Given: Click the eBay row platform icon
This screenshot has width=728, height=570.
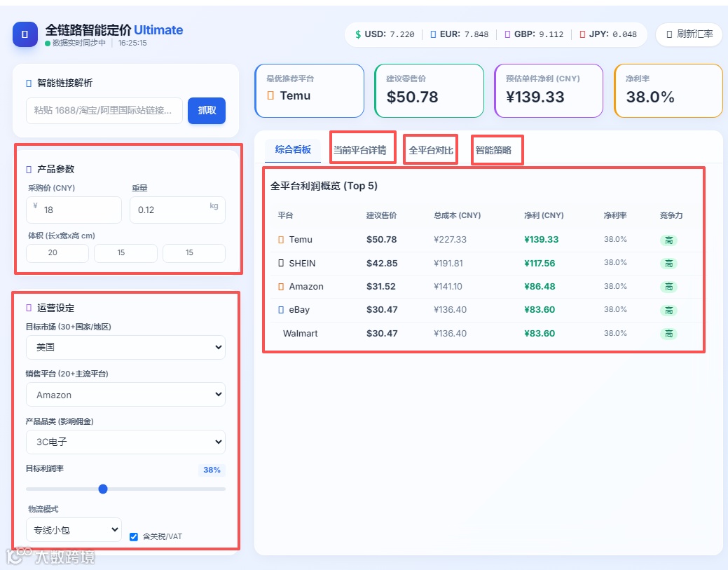Looking at the screenshot, I should pos(281,310).
